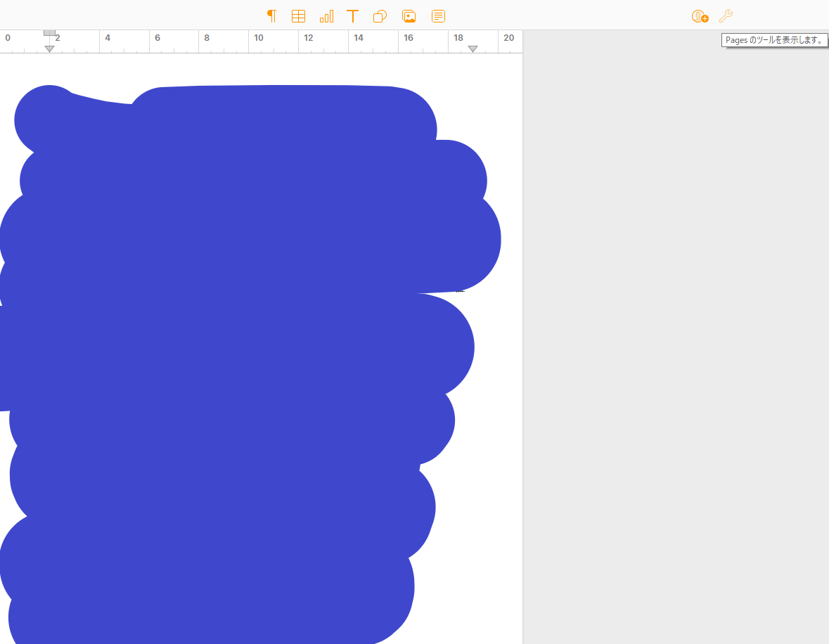The image size is (829, 644).
Task: Show Pages tools with the wrench icon
Action: (x=726, y=16)
